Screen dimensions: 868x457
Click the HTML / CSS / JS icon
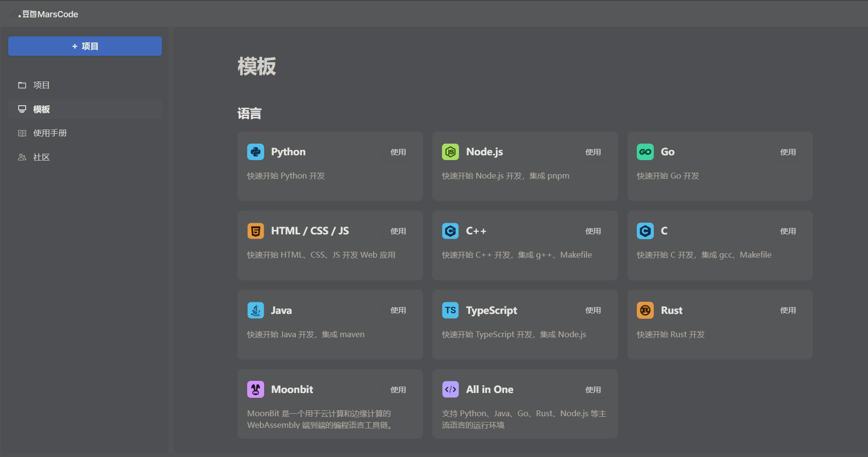pyautogui.click(x=255, y=231)
